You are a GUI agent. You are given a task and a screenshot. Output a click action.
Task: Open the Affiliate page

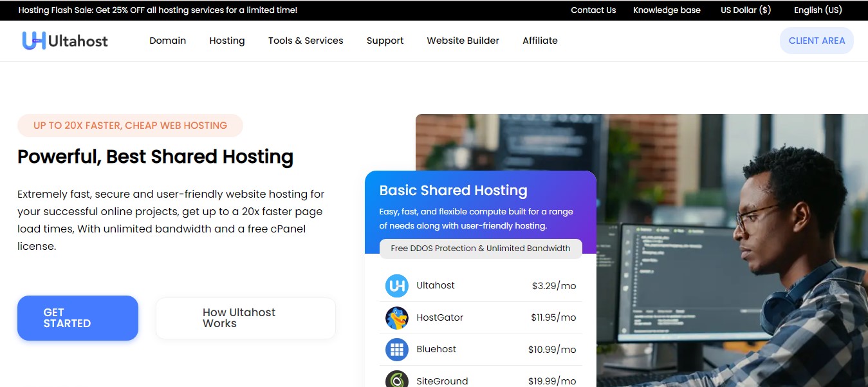click(x=540, y=41)
